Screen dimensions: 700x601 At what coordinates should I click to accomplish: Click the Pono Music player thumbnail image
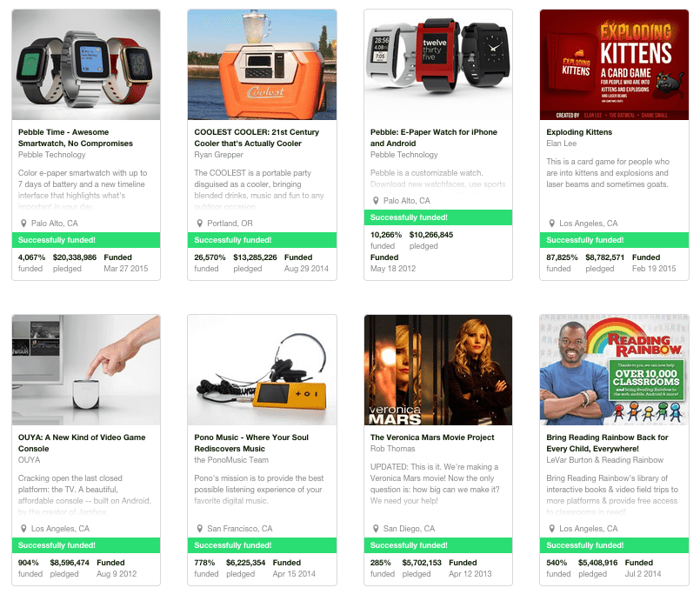click(262, 370)
